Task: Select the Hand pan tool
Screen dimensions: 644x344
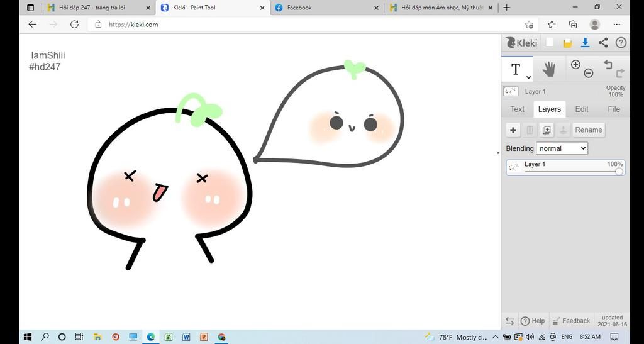Action: [548, 69]
